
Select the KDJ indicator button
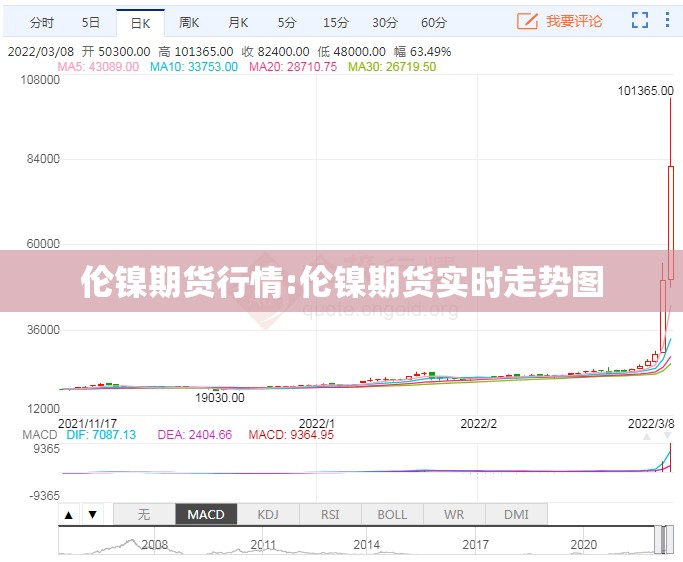click(268, 515)
